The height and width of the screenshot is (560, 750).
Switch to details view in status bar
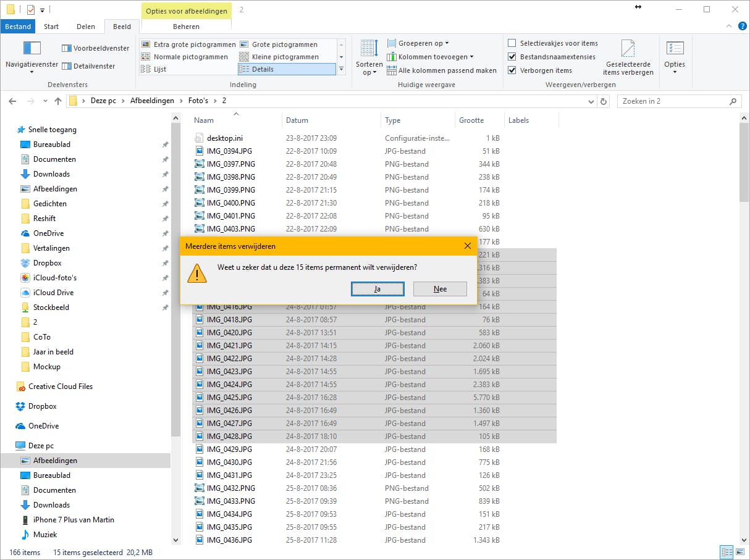coord(727,552)
